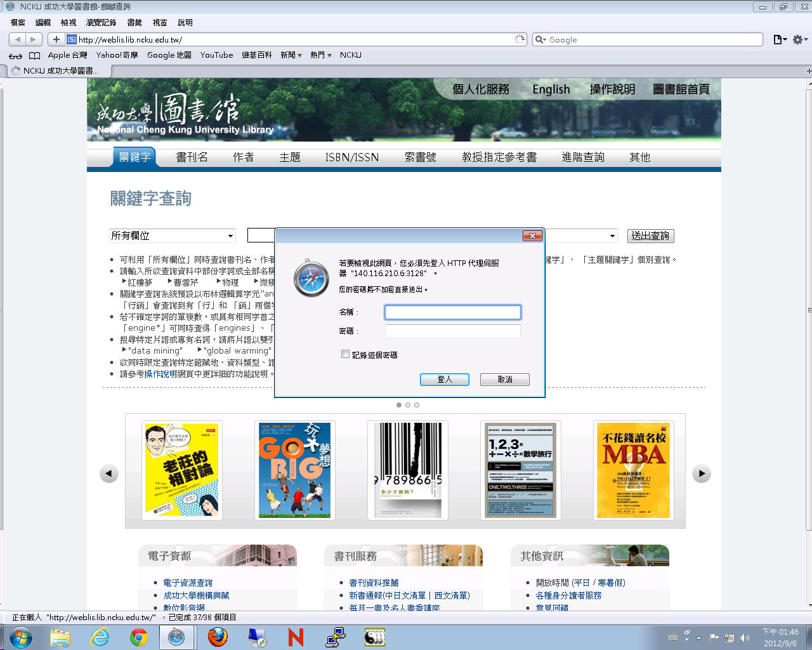Open 電子資源查詢 link

pos(188,582)
